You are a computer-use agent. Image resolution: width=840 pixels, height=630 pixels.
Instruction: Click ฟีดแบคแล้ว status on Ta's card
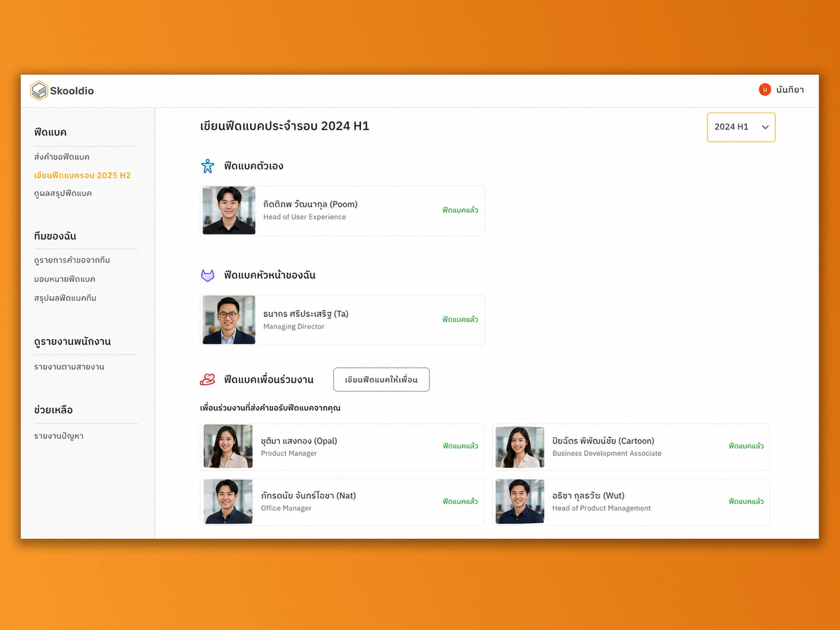(x=460, y=319)
